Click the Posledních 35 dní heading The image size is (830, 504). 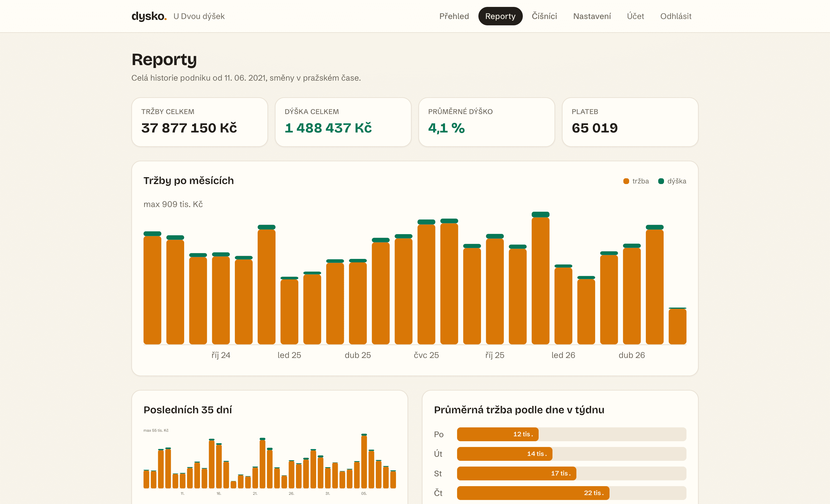point(188,410)
